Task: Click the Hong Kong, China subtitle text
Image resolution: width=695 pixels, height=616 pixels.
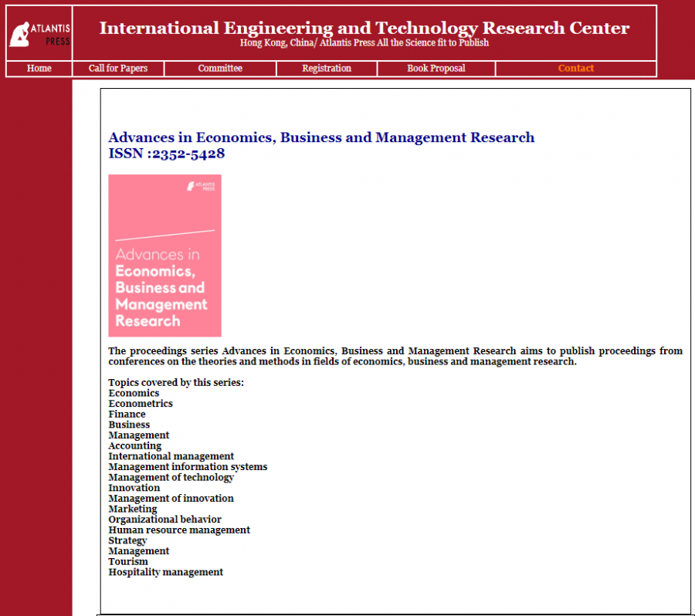Action: 364,42
